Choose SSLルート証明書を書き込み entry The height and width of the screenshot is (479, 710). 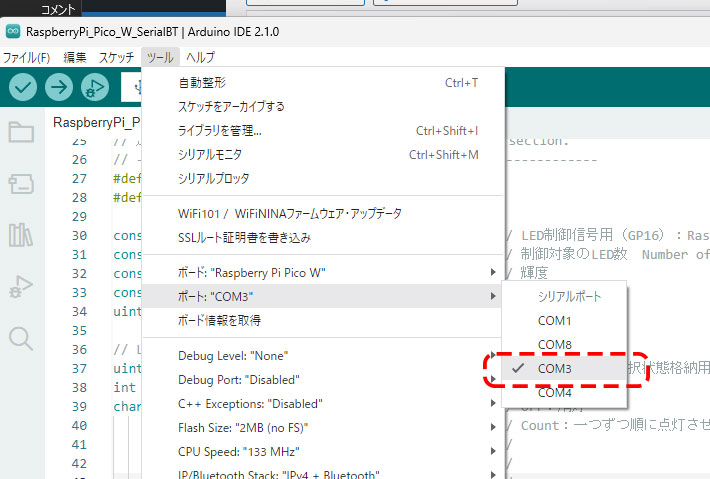click(x=322, y=237)
